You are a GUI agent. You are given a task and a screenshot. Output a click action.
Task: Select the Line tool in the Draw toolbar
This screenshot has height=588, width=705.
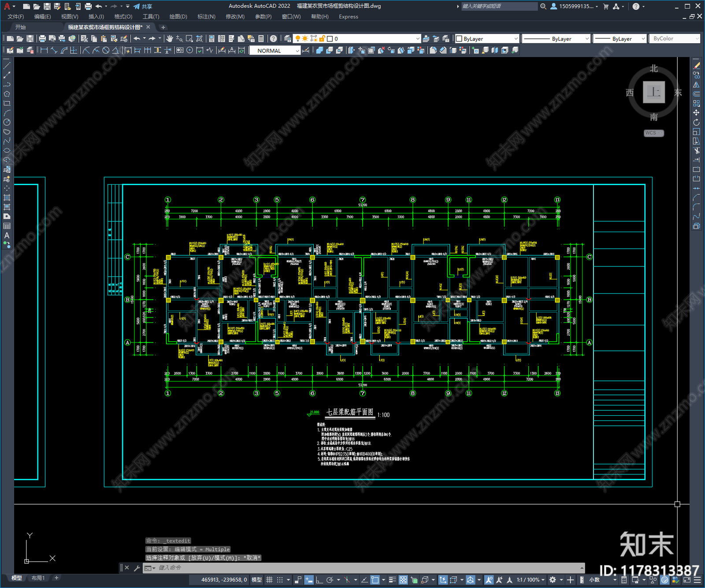pyautogui.click(x=7, y=66)
